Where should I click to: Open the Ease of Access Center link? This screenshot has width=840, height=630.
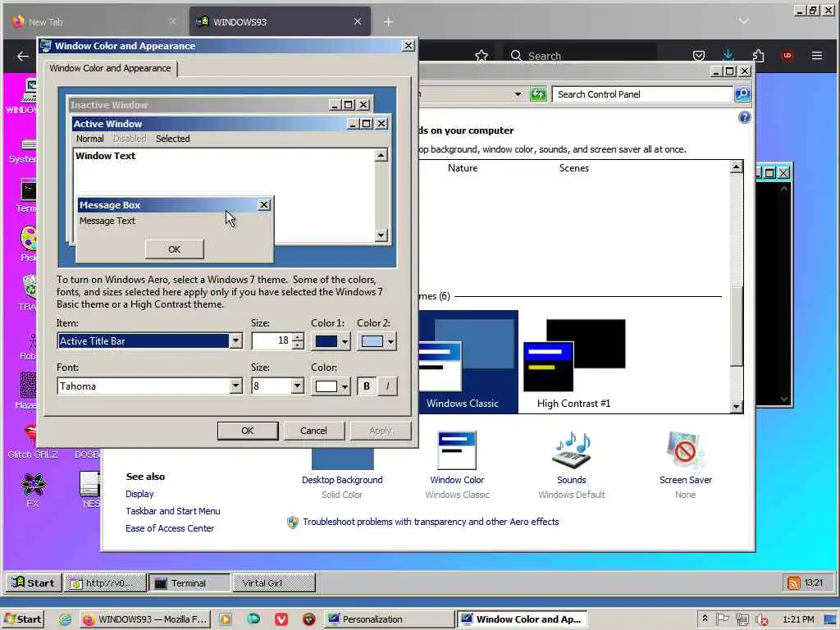click(169, 528)
